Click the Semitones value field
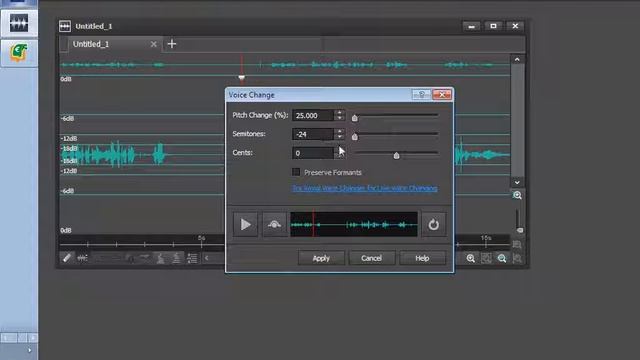Screen dimensions: 640x360 (313, 134)
